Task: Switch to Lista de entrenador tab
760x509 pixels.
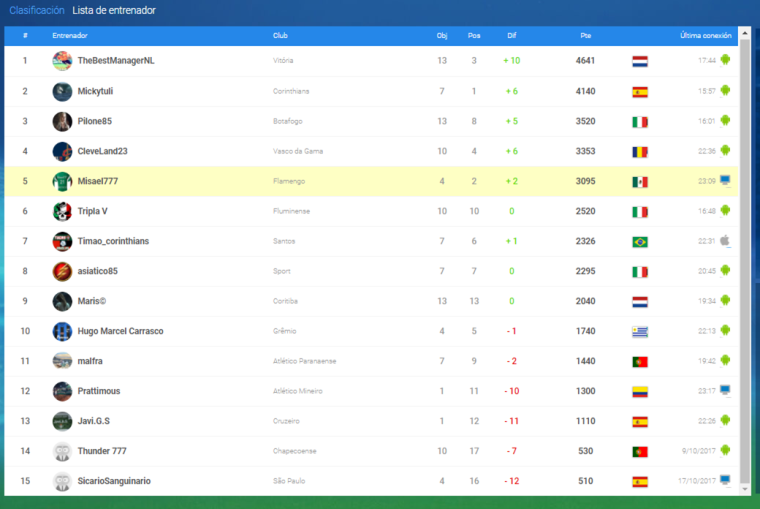Action: pyautogui.click(x=114, y=10)
